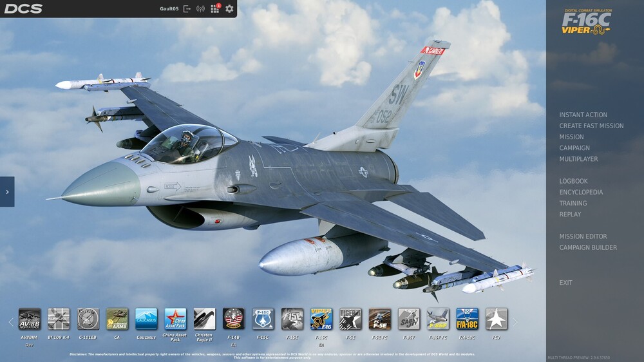Image resolution: width=644 pixels, height=362 pixels.
Task: Select the C-101EB module icon
Action: click(88, 319)
